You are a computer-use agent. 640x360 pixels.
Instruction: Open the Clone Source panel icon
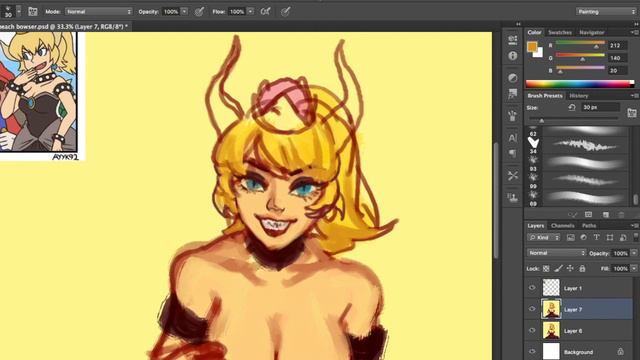[x=513, y=198]
